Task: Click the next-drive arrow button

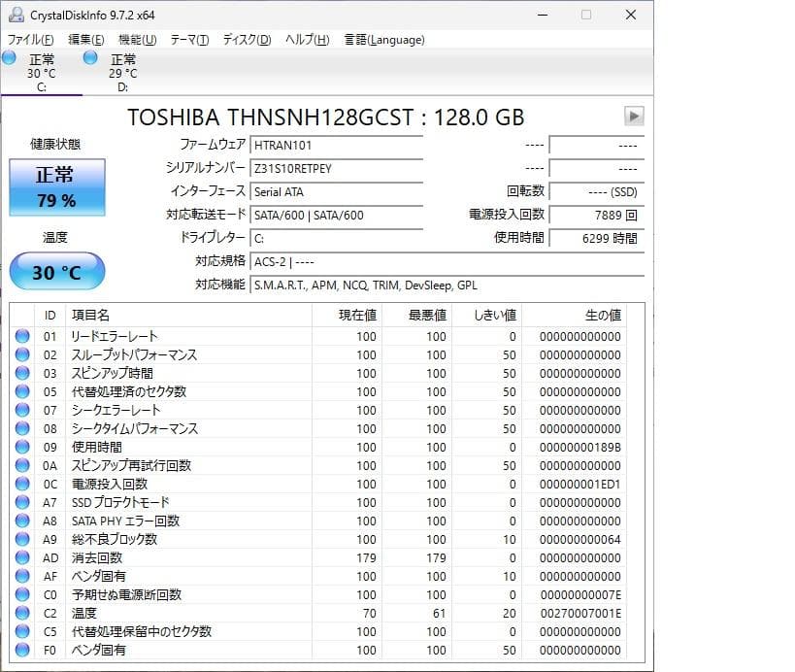Action: (x=634, y=116)
